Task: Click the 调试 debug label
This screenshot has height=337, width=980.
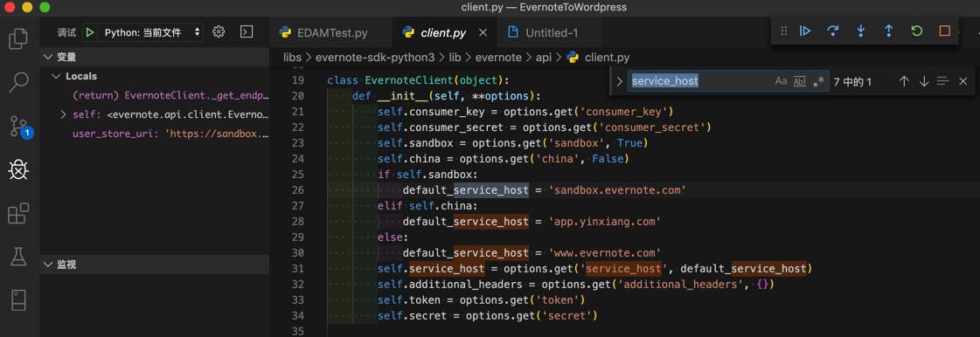Action: (66, 32)
